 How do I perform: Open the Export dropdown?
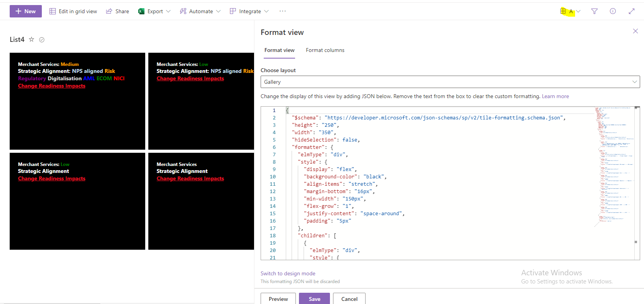pos(154,11)
